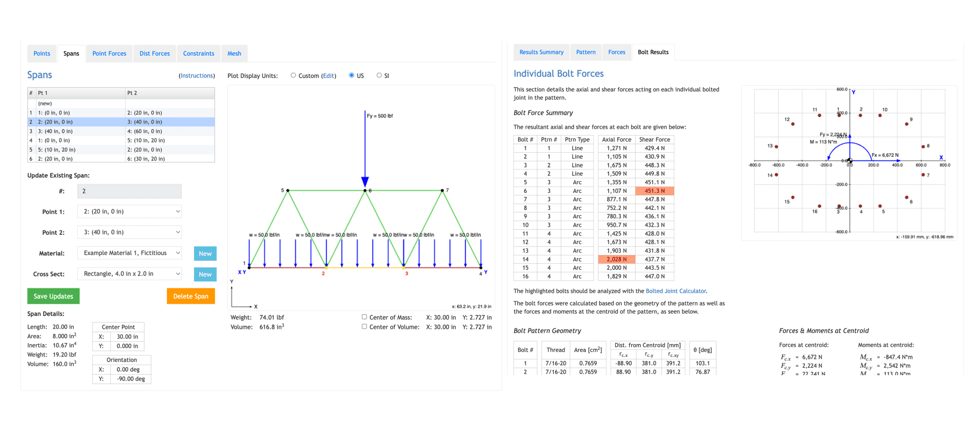
Task: Click the Pt 1 column header
Action: tap(80, 93)
